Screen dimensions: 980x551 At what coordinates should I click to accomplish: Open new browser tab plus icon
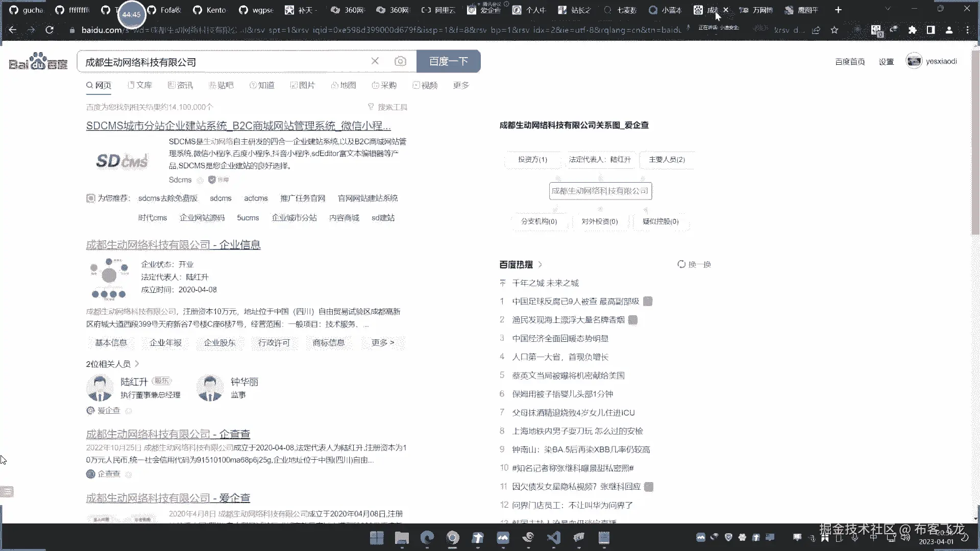click(838, 10)
